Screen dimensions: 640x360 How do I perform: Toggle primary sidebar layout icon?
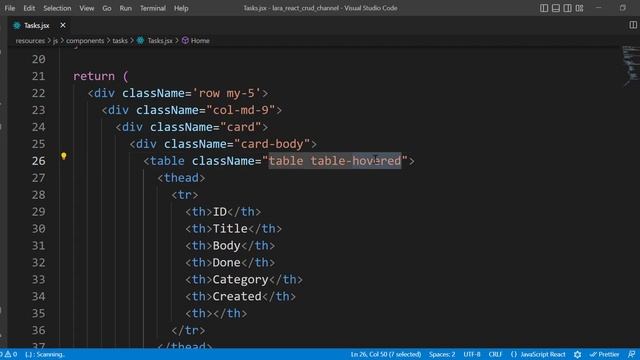544,8
